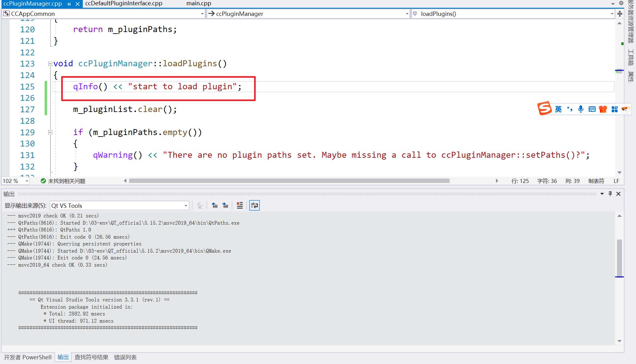
Task: Click the editor vertical scrollbar up arrow
Action: pos(620,23)
